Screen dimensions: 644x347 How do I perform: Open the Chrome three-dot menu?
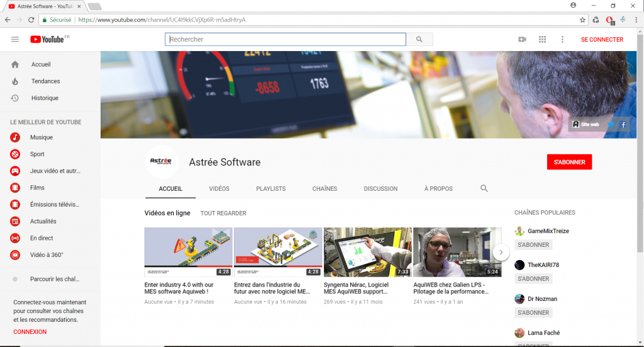pos(636,20)
